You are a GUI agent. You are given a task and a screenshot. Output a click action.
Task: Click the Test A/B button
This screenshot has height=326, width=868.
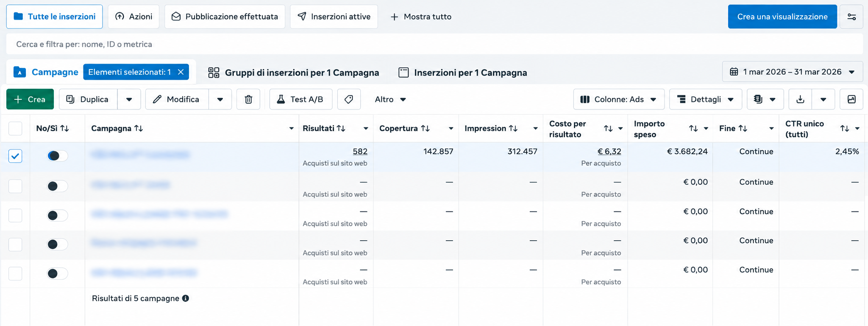pyautogui.click(x=301, y=99)
